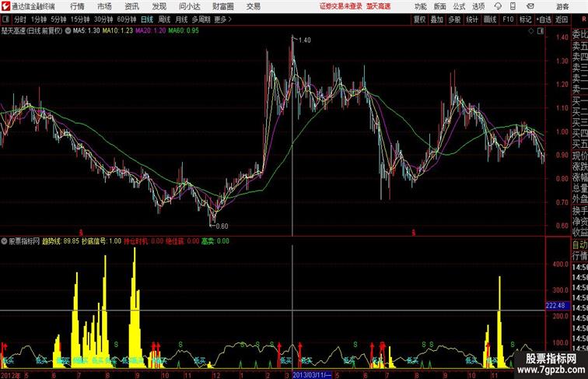
Task: Click the diamond icon at chart top-right
Action: point(531,31)
